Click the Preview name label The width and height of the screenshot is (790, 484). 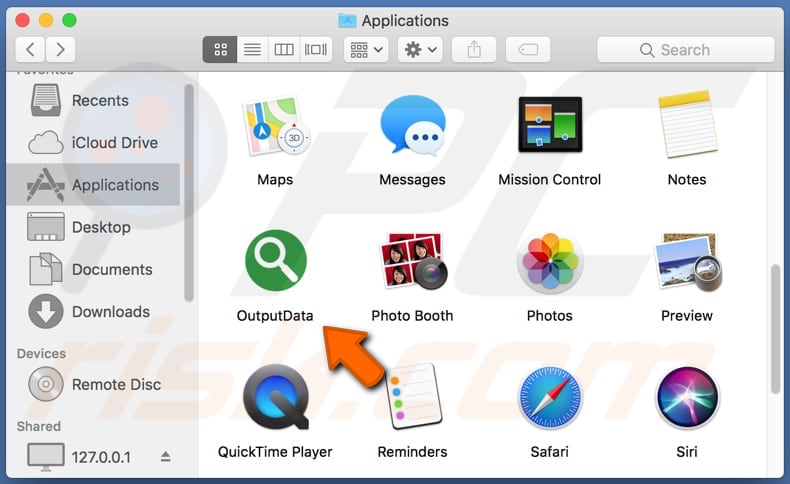(x=687, y=316)
